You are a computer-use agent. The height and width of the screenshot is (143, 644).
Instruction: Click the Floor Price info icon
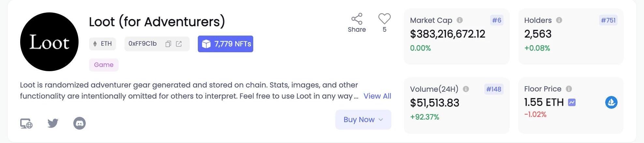569,89
